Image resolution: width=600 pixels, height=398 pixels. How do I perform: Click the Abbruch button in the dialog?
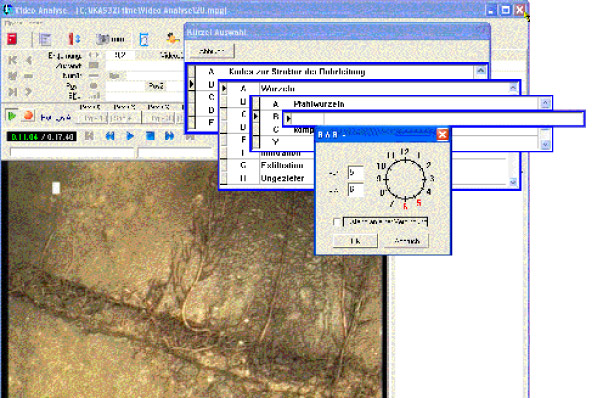point(407,241)
